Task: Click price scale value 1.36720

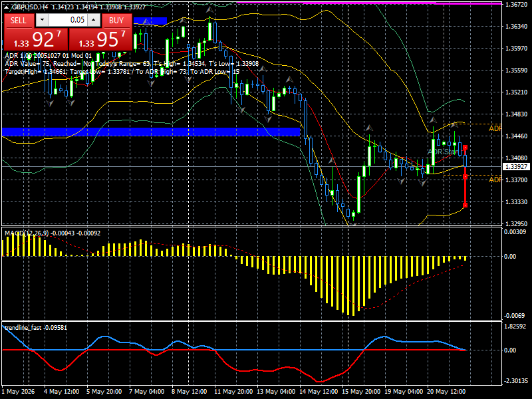Action: pos(517,5)
